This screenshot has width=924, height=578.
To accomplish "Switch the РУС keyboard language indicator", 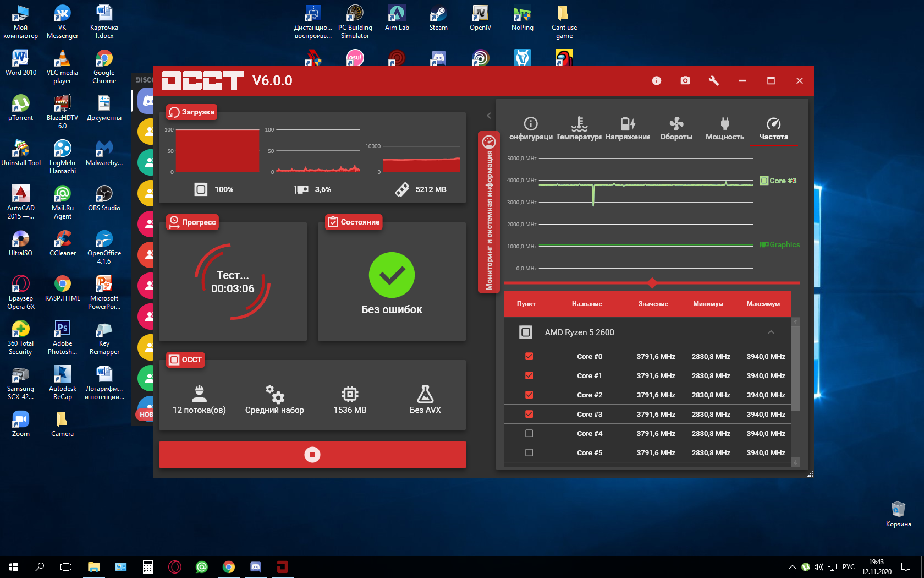I will [x=849, y=567].
